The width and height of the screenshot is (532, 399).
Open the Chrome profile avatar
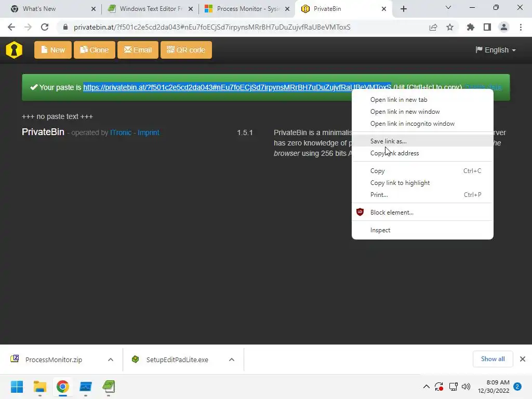(x=504, y=27)
